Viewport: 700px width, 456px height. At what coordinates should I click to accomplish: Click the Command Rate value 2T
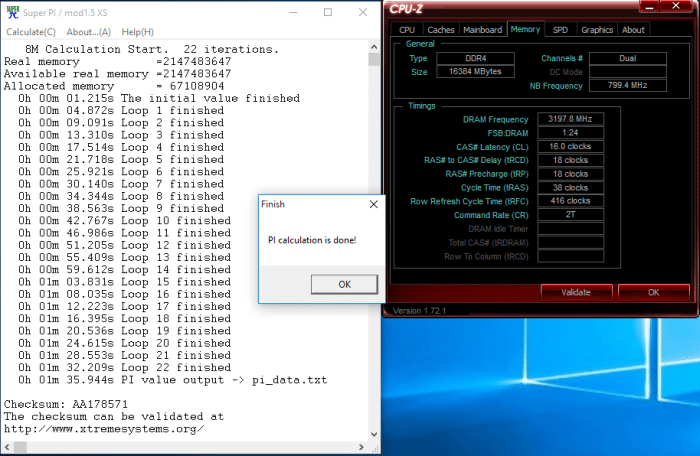click(571, 215)
